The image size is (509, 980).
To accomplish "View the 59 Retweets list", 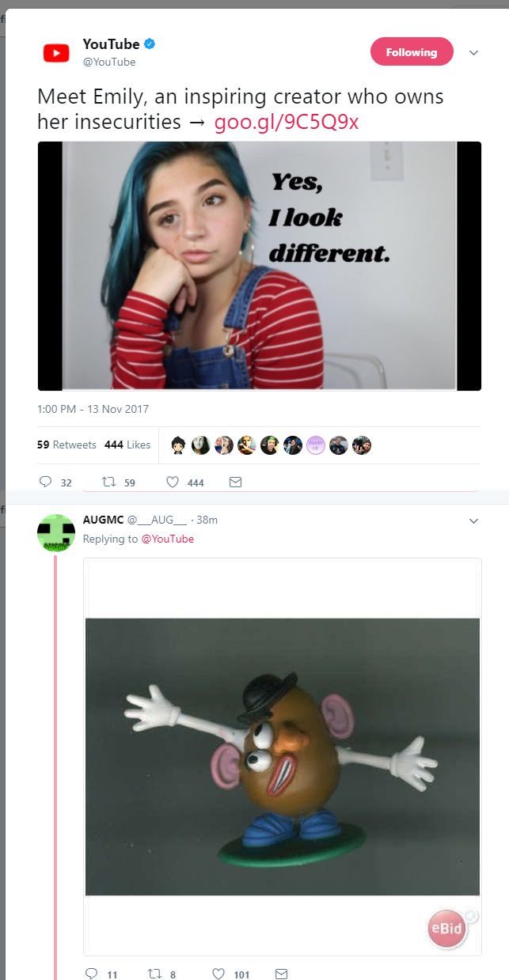I will pyautogui.click(x=66, y=445).
